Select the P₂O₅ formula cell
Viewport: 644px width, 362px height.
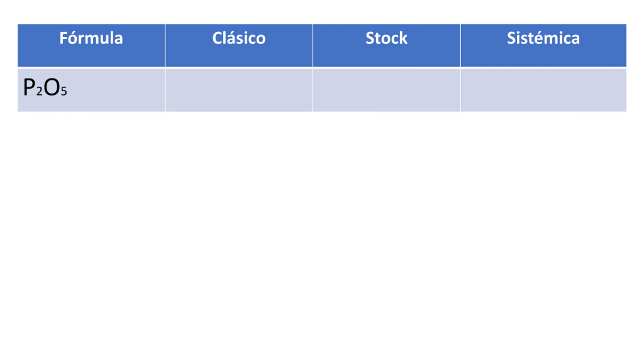point(91,90)
